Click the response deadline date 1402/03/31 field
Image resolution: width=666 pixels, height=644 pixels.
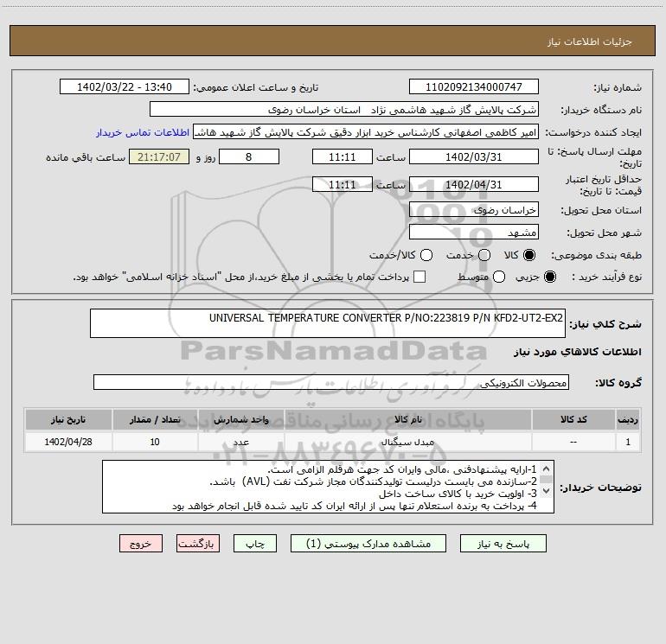(x=474, y=156)
